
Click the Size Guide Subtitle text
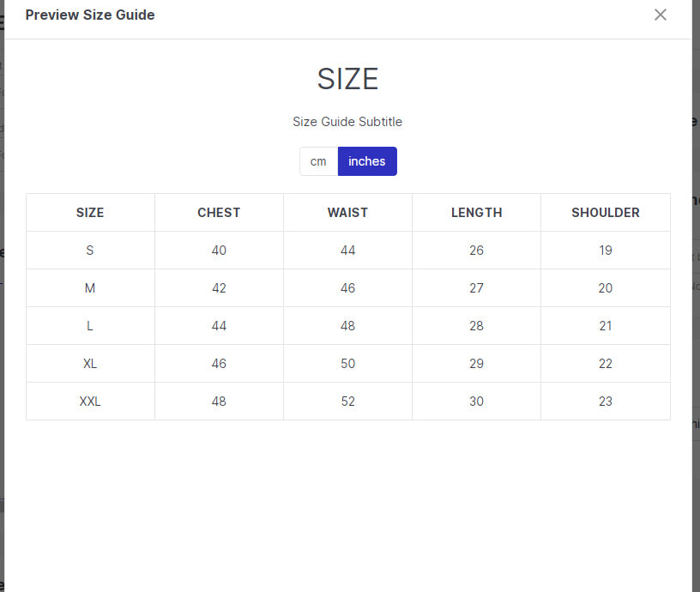pyautogui.click(x=347, y=122)
